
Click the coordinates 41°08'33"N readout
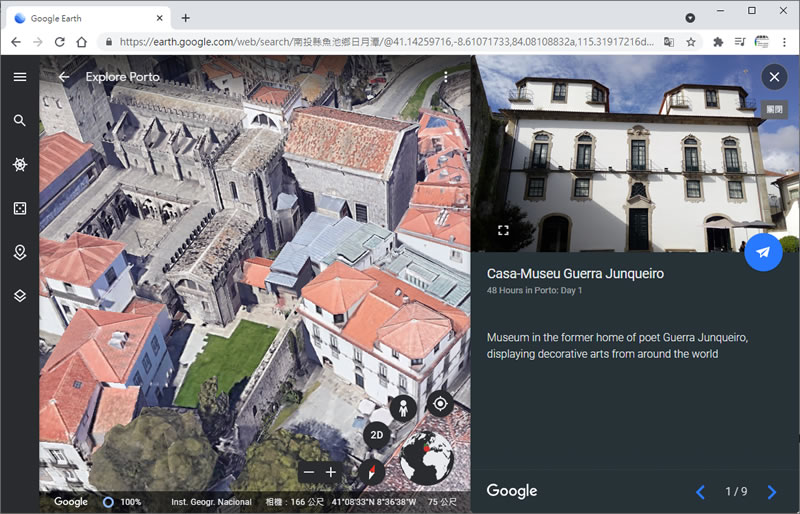coord(374,502)
